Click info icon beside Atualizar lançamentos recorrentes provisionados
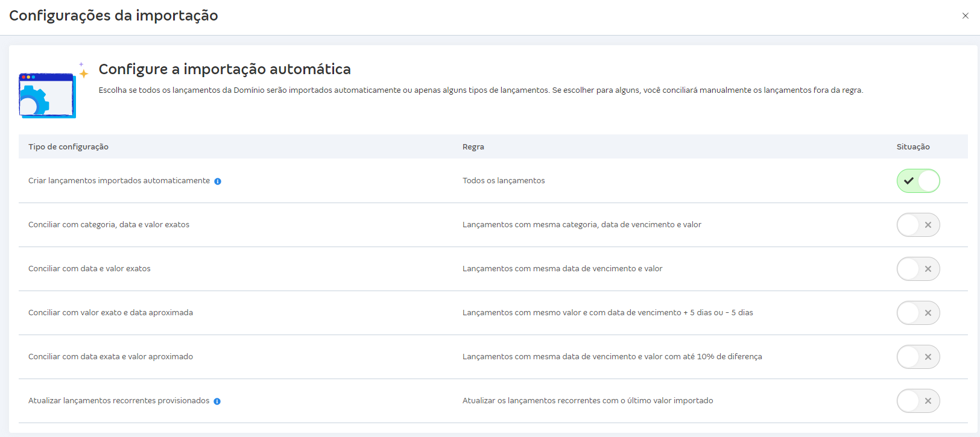This screenshot has width=980, height=437. click(x=217, y=401)
